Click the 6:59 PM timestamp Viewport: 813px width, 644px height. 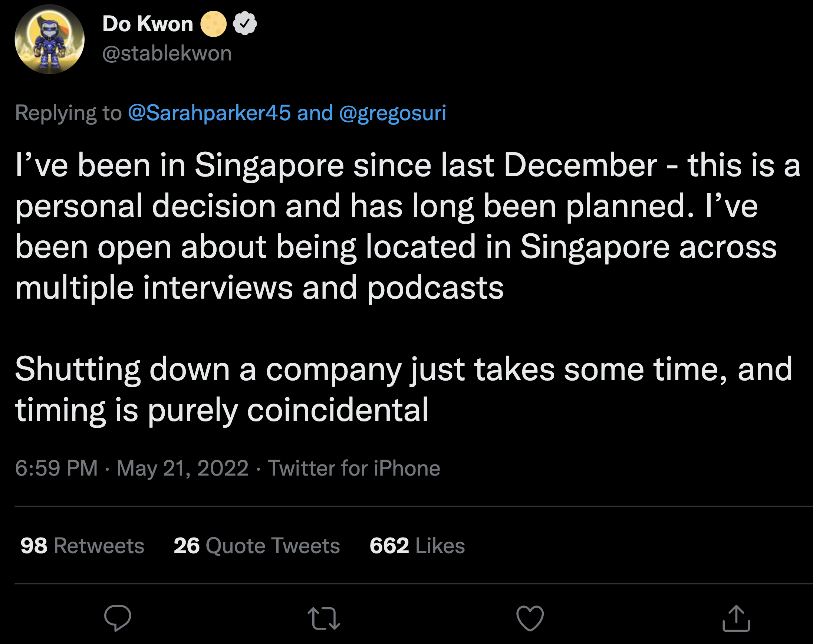pyautogui.click(x=56, y=468)
